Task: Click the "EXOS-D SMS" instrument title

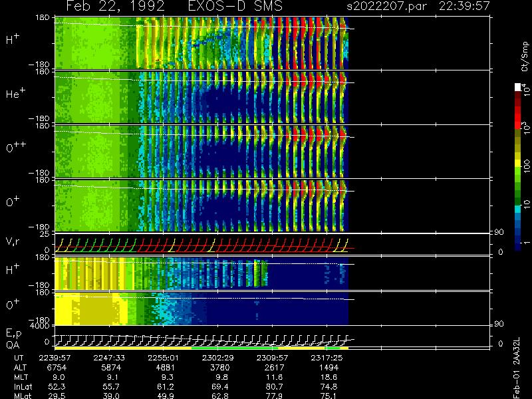Action: pyautogui.click(x=235, y=6)
